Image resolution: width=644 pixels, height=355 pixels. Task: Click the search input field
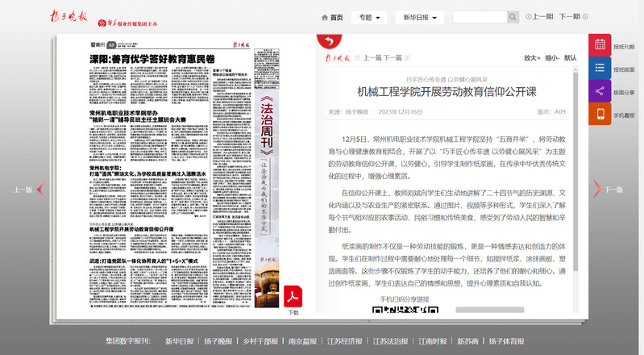click(479, 17)
